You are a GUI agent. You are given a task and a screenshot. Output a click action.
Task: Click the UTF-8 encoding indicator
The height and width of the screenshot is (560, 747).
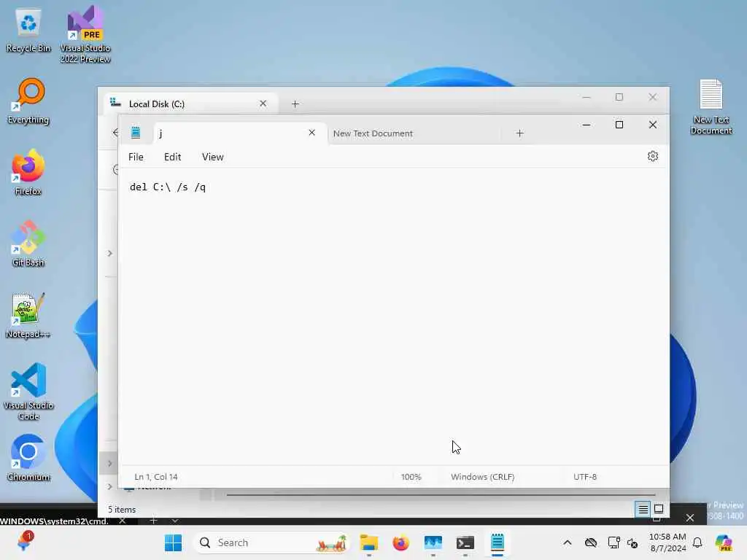pos(585,477)
